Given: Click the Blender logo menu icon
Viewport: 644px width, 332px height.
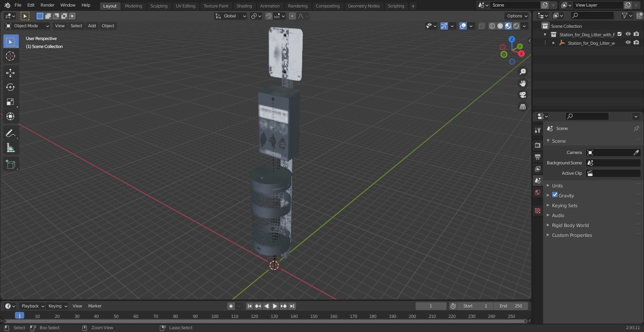Looking at the screenshot, I should pos(7,5).
